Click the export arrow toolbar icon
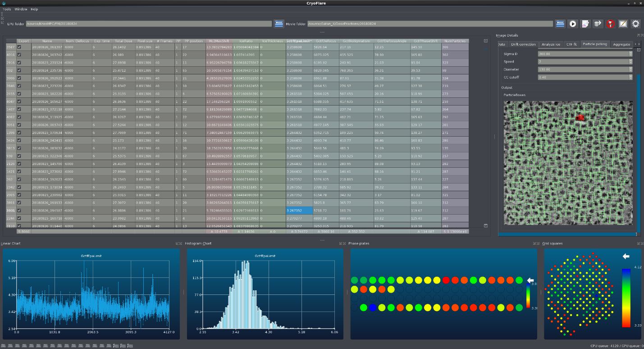The height and width of the screenshot is (349, 644). click(598, 24)
